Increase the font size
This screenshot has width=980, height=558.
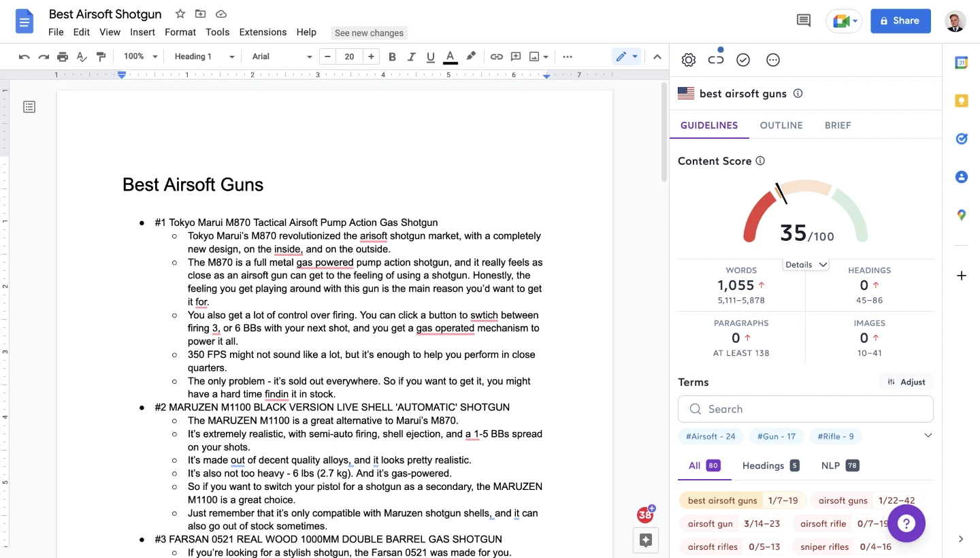(371, 56)
